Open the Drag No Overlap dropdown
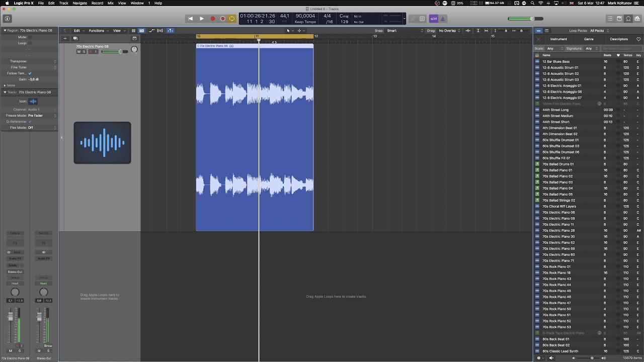 (x=450, y=31)
